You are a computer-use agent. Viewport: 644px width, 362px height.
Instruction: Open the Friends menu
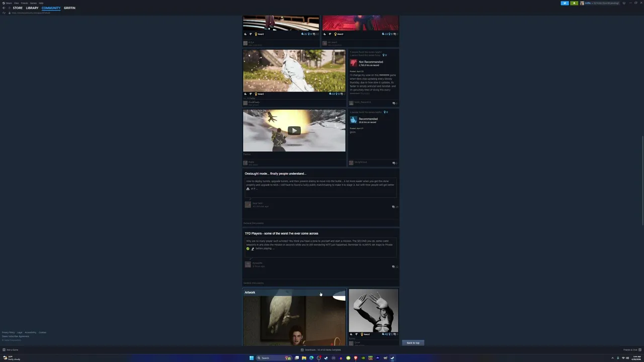pyautogui.click(x=24, y=3)
